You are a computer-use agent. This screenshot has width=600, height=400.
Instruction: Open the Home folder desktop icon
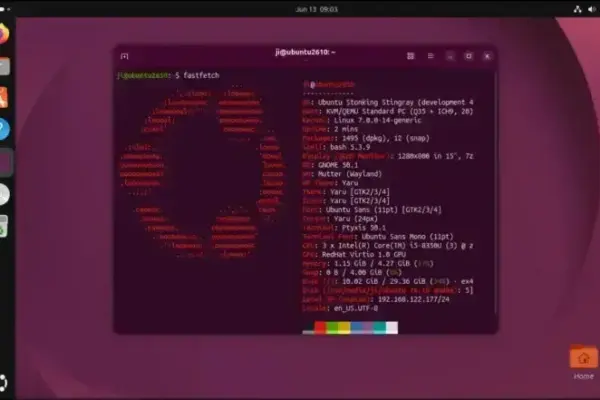584,362
